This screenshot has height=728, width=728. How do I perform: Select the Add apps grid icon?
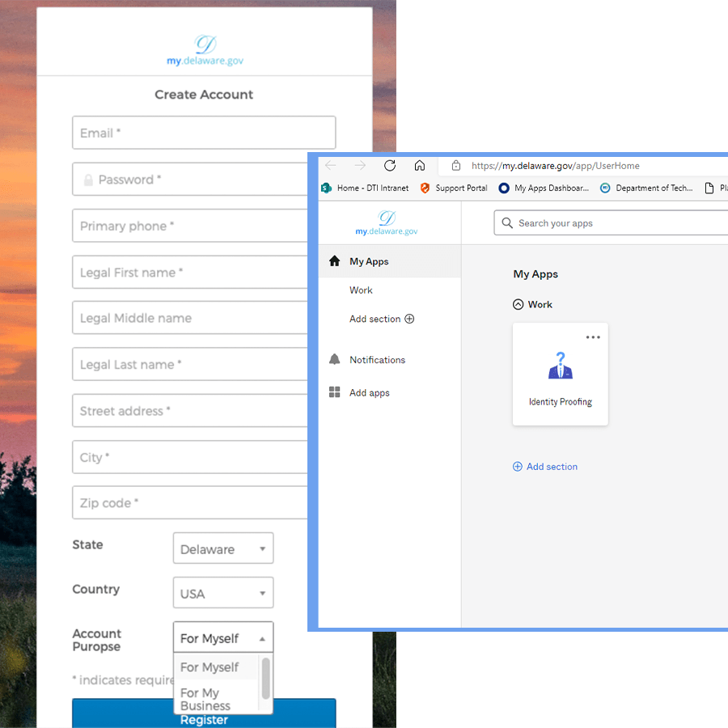point(335,392)
